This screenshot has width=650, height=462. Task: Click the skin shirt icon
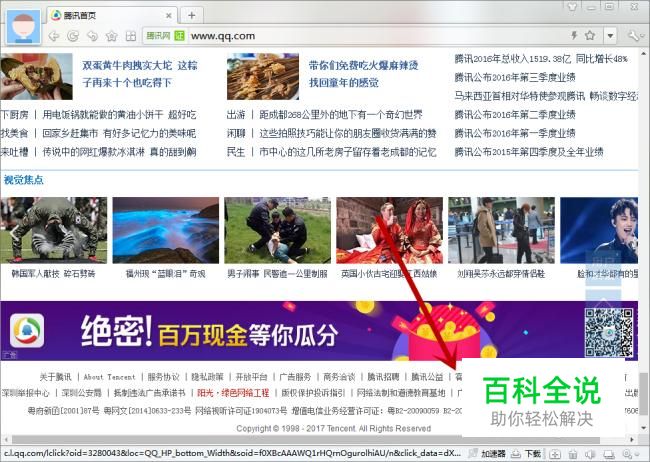click(572, 7)
